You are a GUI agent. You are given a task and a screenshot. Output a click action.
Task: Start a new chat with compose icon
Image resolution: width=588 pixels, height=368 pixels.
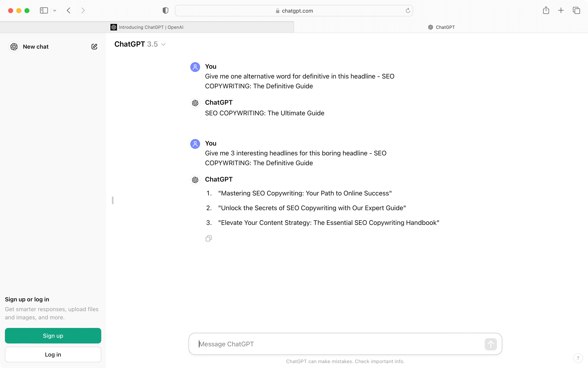coord(94,46)
